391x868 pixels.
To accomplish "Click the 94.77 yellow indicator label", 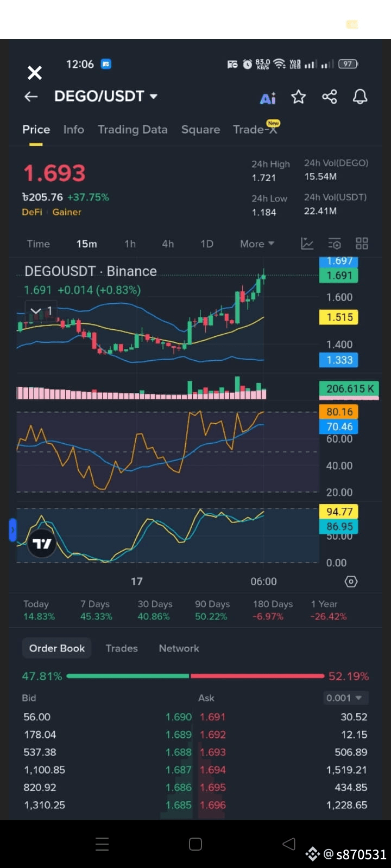I will coord(339,512).
